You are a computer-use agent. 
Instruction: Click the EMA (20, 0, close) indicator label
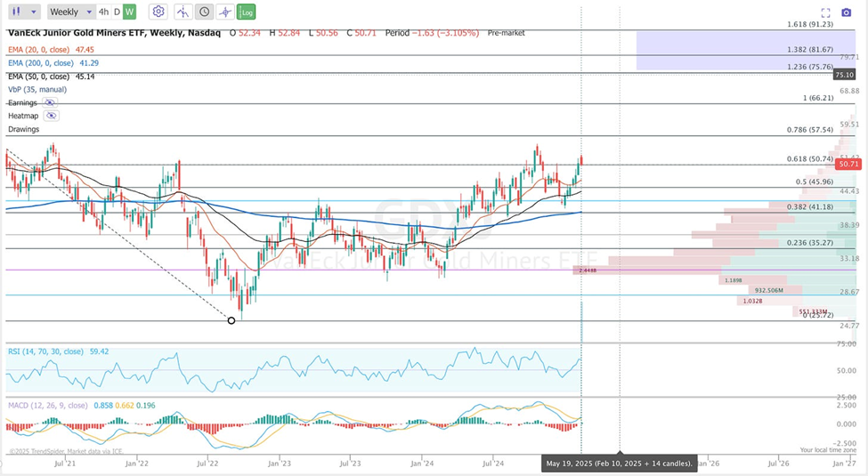click(x=39, y=50)
